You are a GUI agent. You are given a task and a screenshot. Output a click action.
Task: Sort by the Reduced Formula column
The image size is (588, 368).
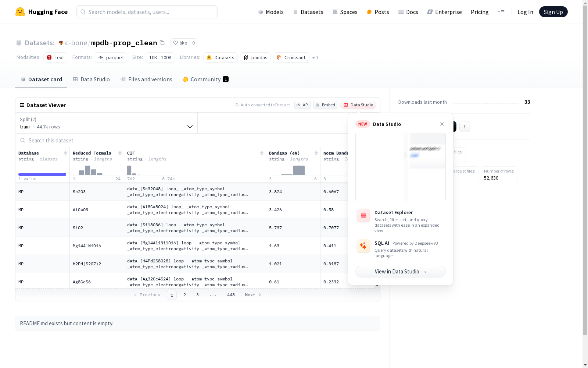[x=120, y=153]
